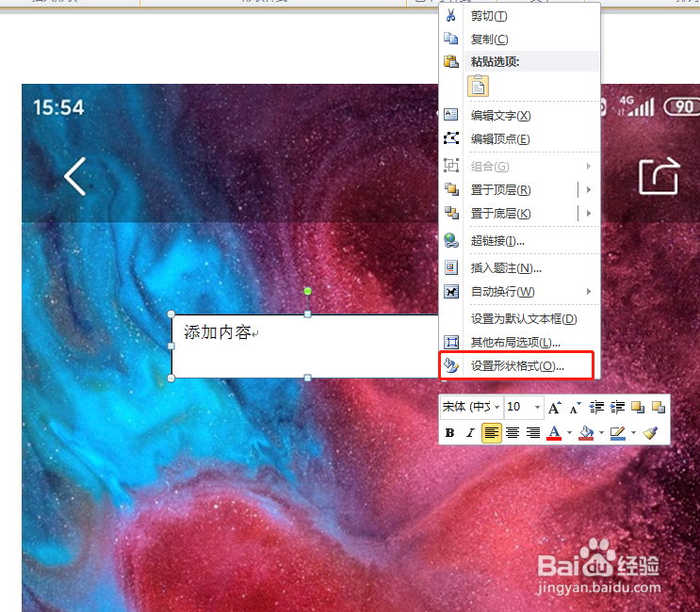
Task: Open shape outline dropdown arrow
Action: coord(633,433)
